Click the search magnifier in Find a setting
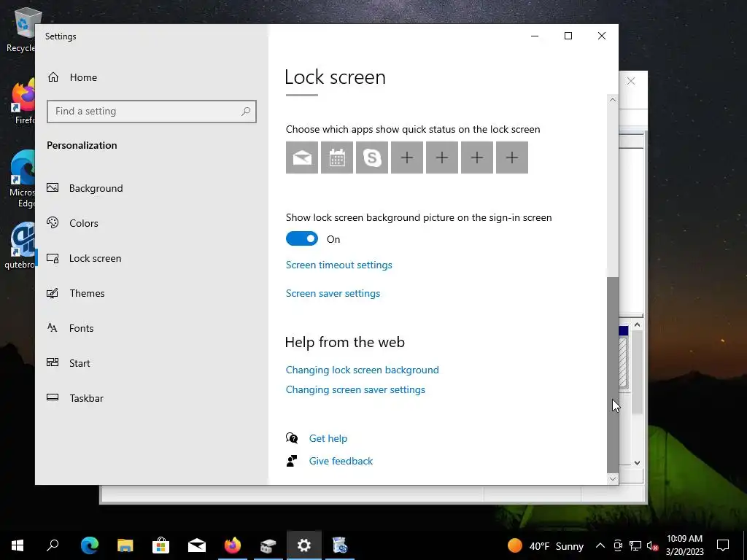 coord(246,112)
